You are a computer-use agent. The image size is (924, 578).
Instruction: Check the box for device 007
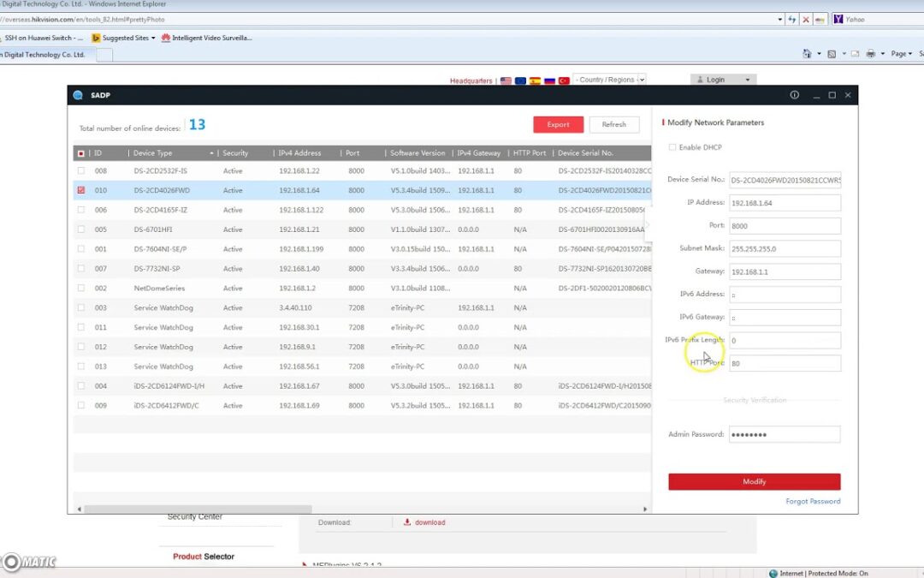[81, 268]
